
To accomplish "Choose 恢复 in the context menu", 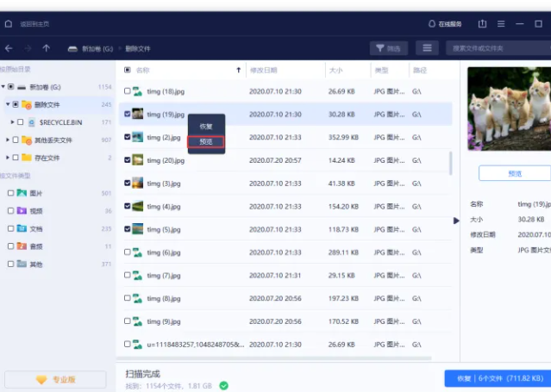I will click(x=206, y=126).
